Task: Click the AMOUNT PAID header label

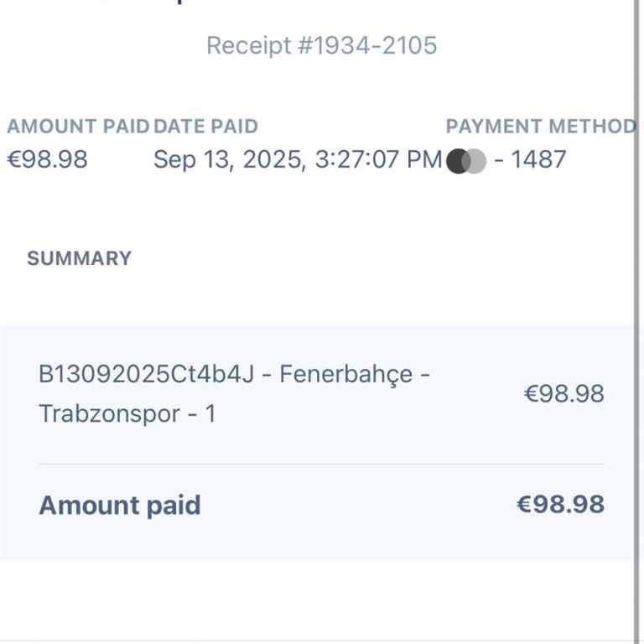Action: [x=78, y=127]
